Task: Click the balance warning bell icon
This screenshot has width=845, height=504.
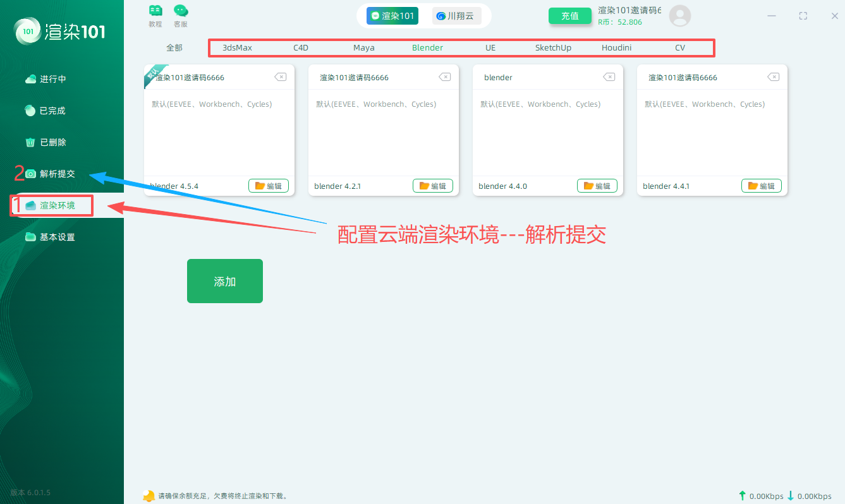Action: [149, 496]
